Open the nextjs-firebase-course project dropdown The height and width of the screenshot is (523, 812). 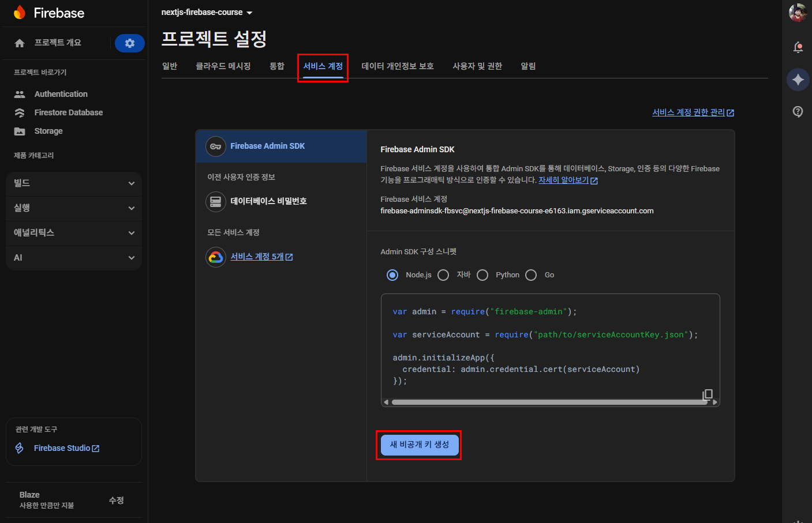tap(207, 12)
